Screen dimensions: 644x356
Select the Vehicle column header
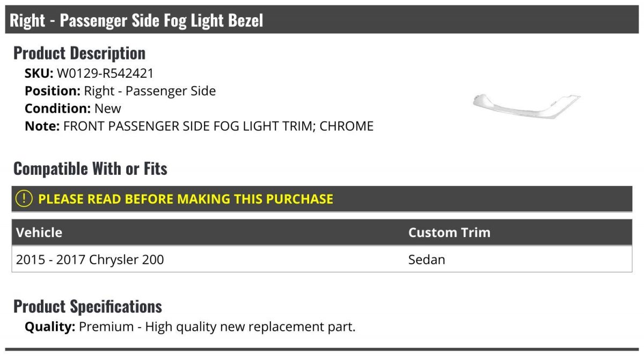pyautogui.click(x=39, y=232)
